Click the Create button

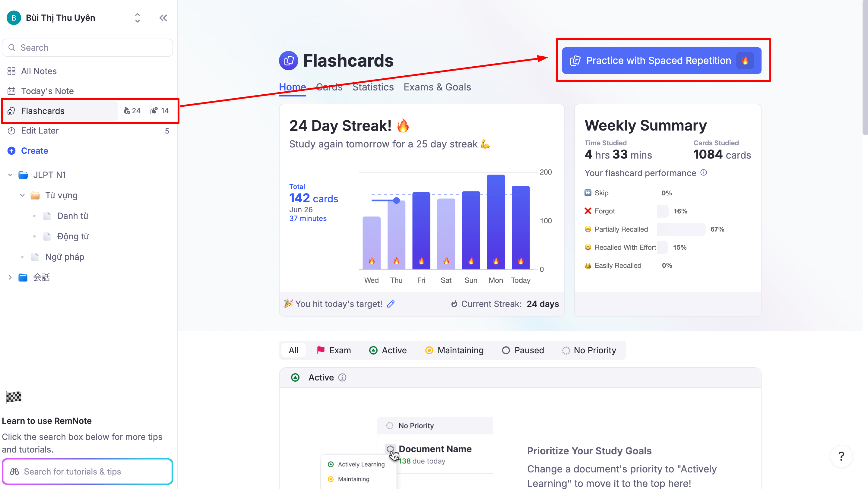(28, 150)
